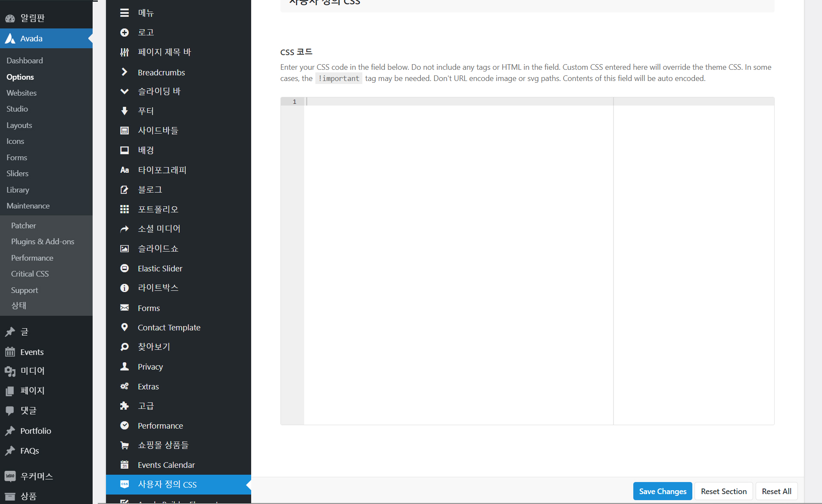The height and width of the screenshot is (504, 822).
Task: Open the 로고 settings in Avada panel
Action: (125, 32)
